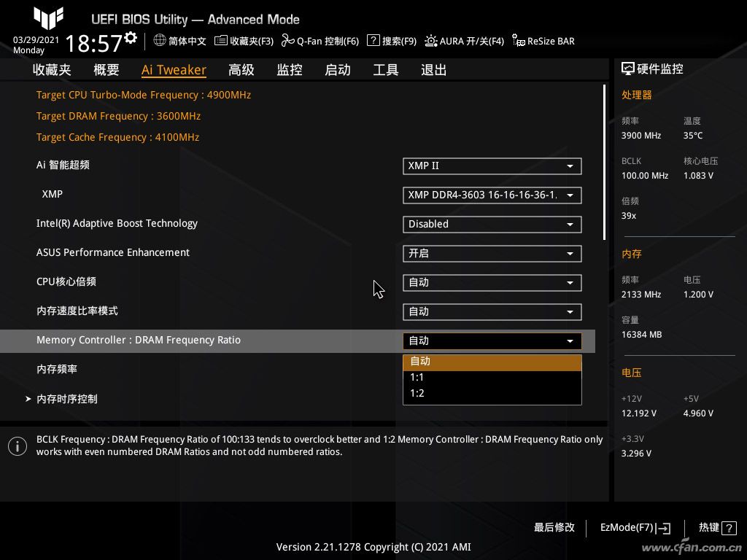Choose the 1:1 ratio option

[x=492, y=378]
